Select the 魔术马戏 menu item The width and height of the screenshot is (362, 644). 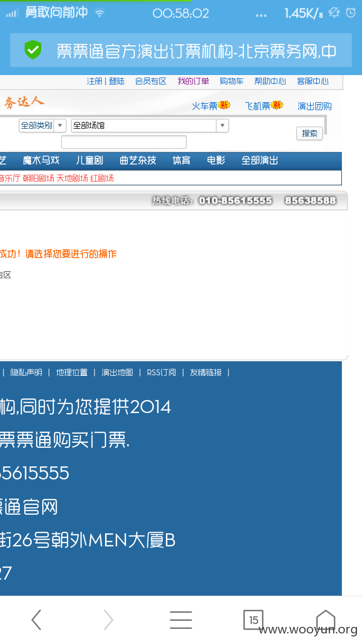tap(41, 160)
